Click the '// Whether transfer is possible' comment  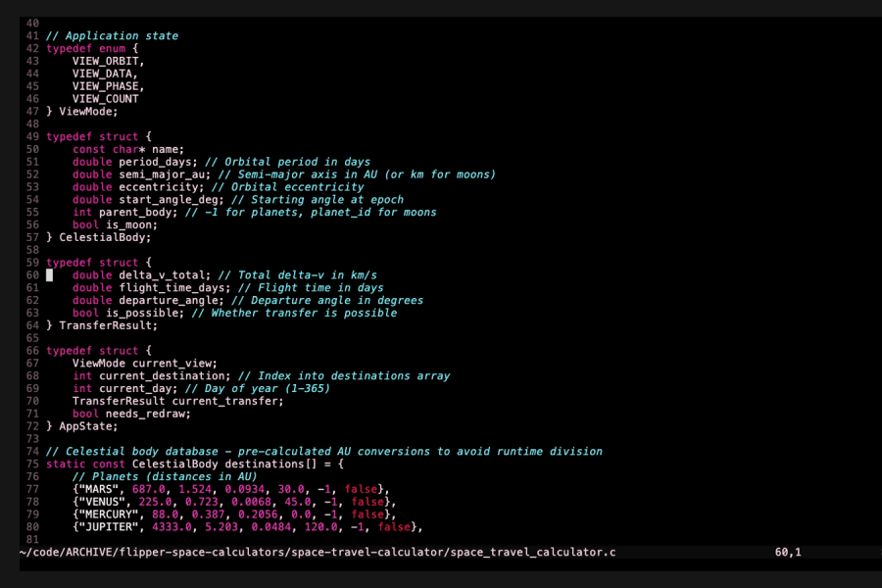(294, 313)
